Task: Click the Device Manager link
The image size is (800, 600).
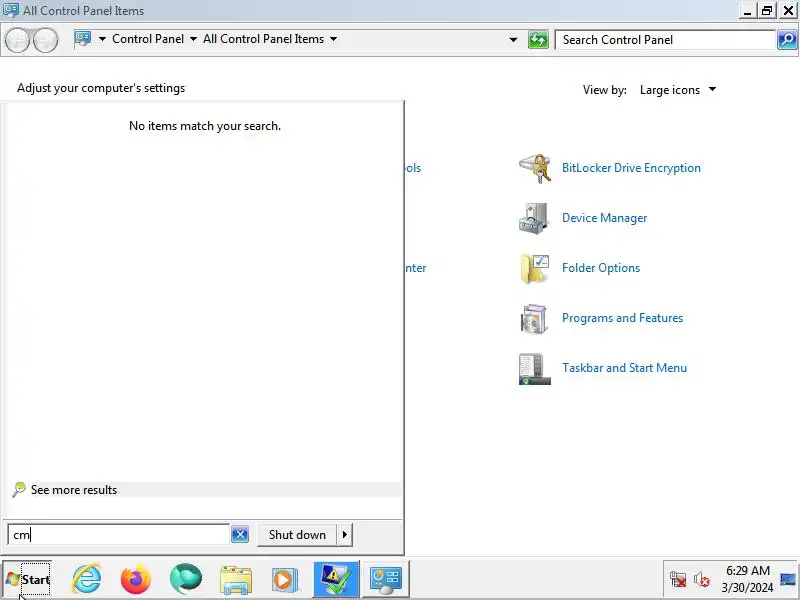Action: pos(604,218)
